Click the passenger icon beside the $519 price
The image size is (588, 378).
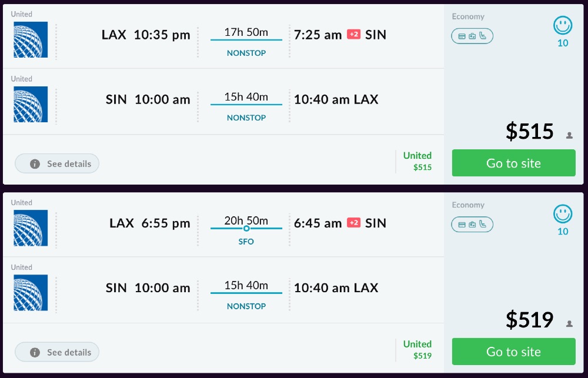(x=569, y=323)
